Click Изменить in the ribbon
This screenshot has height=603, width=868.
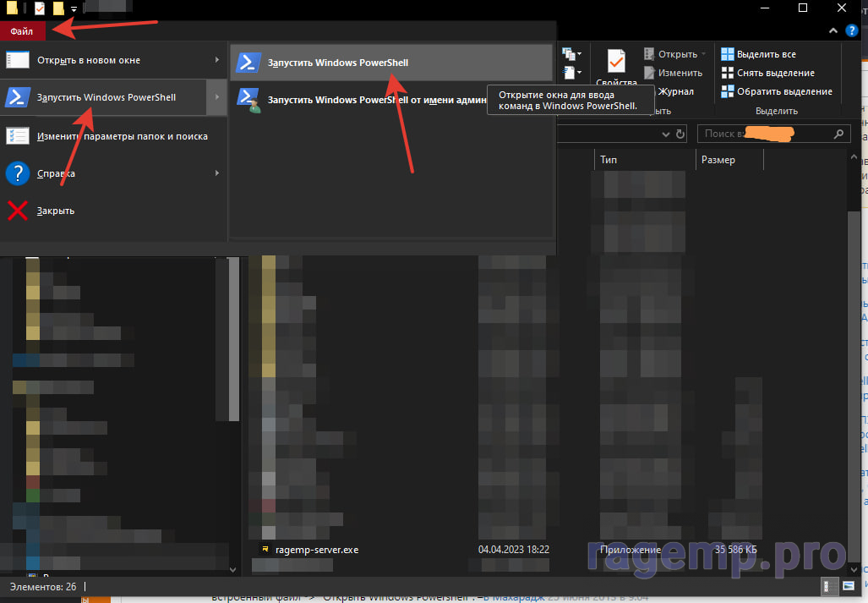[673, 73]
